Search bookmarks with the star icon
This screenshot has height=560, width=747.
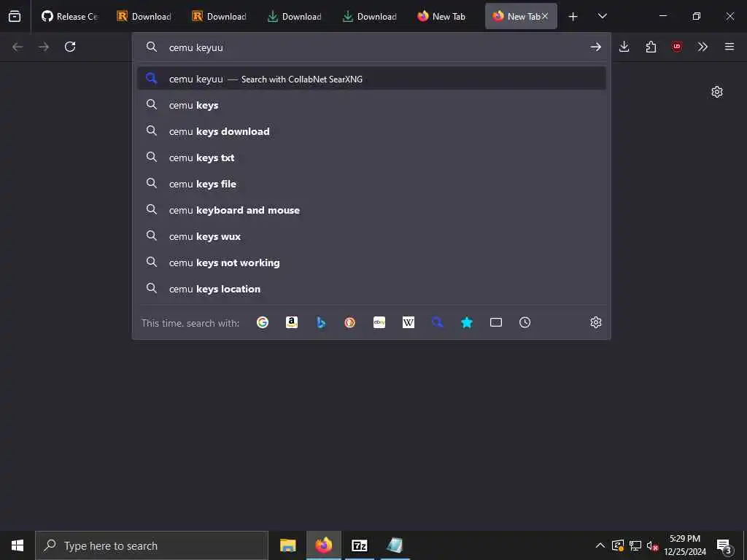(x=467, y=322)
